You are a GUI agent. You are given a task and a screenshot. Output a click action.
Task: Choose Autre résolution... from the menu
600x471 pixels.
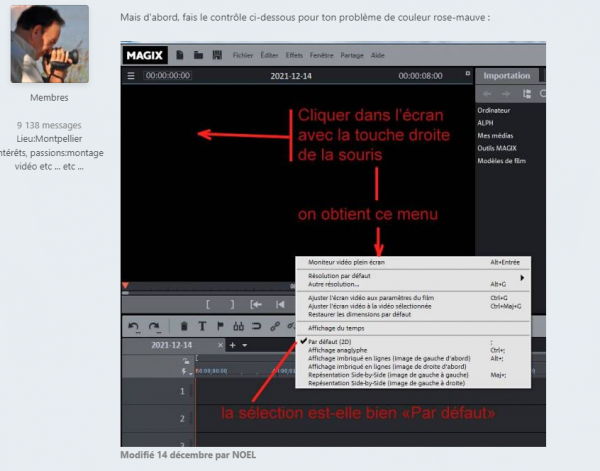(413, 284)
